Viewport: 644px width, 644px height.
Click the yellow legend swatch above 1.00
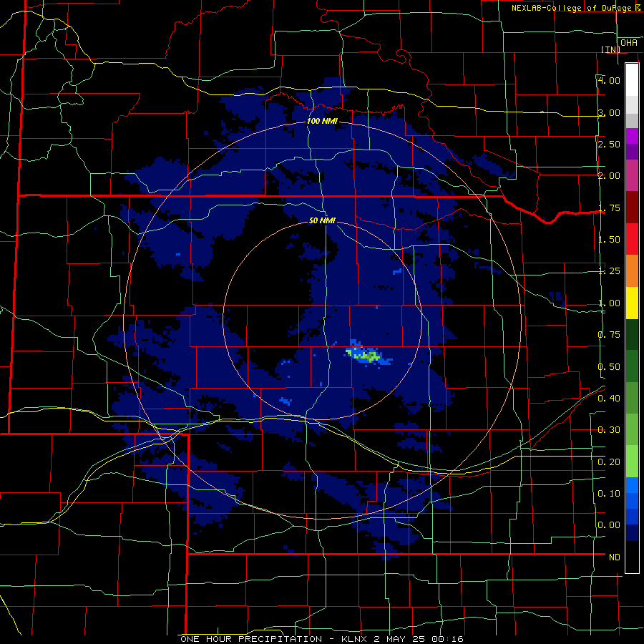(632, 303)
